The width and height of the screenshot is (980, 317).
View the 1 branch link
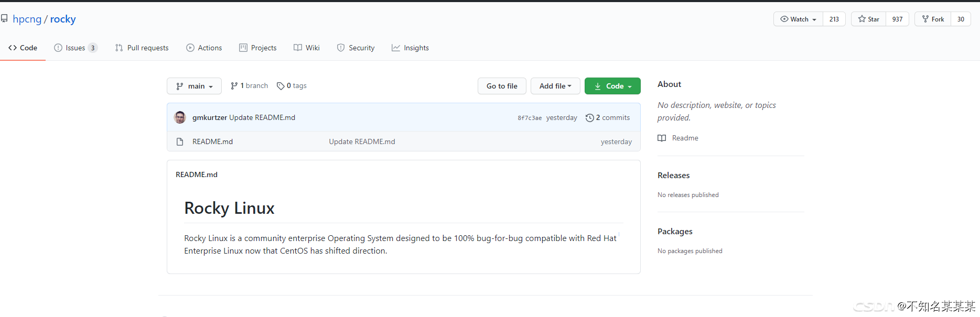point(249,86)
